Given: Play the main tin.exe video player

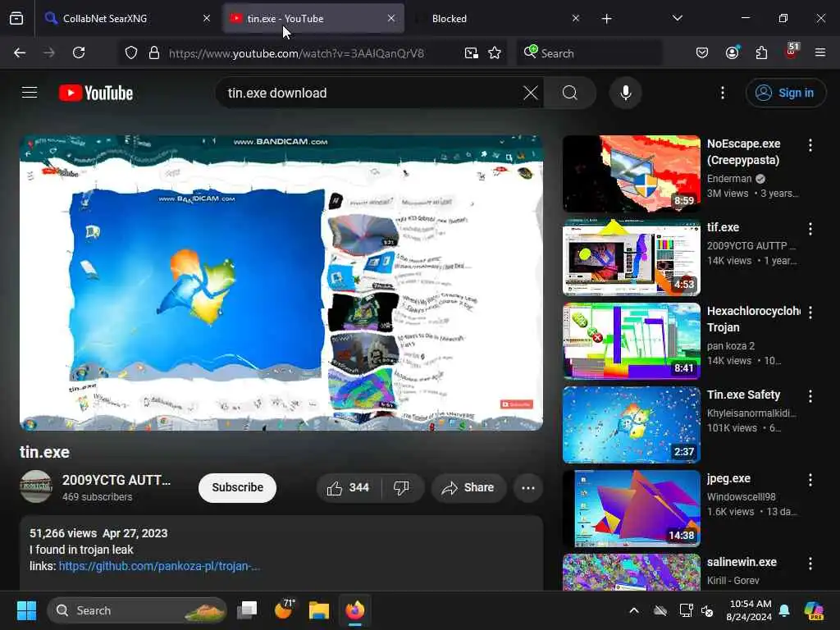Looking at the screenshot, I should point(281,282).
